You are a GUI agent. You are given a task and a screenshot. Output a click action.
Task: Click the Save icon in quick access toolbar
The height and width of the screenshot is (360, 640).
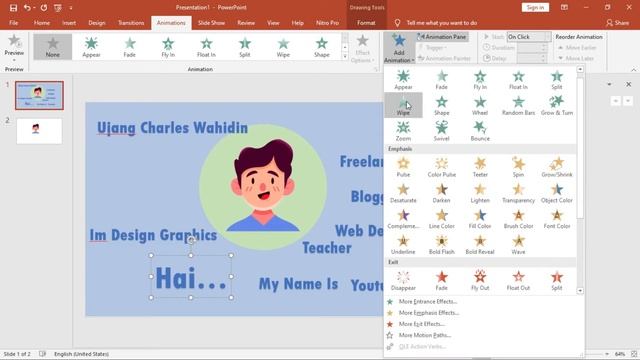[x=13, y=7]
